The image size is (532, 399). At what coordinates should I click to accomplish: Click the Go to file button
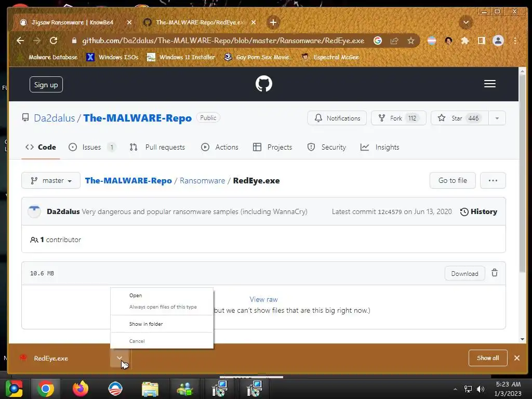click(453, 180)
